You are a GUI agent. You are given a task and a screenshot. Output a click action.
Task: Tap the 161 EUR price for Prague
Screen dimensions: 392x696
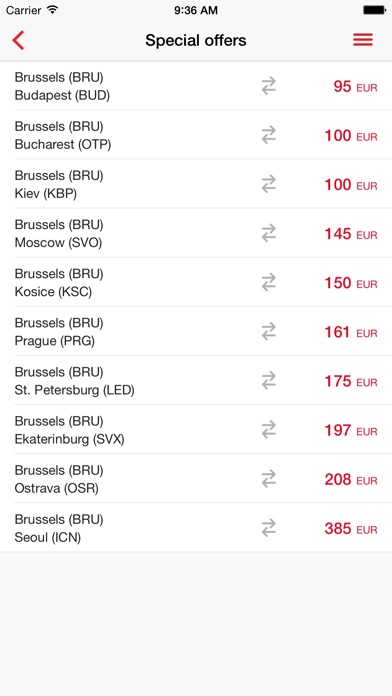351,332
